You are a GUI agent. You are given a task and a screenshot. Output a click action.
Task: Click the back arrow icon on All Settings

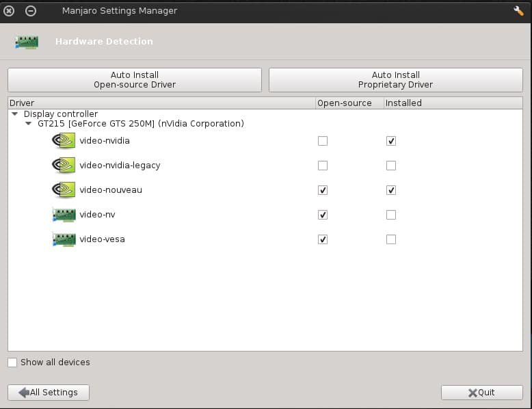click(x=24, y=393)
